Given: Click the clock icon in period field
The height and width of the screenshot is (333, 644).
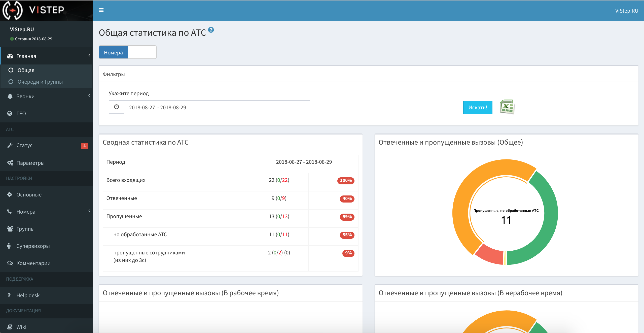Looking at the screenshot, I should pyautogui.click(x=116, y=107).
